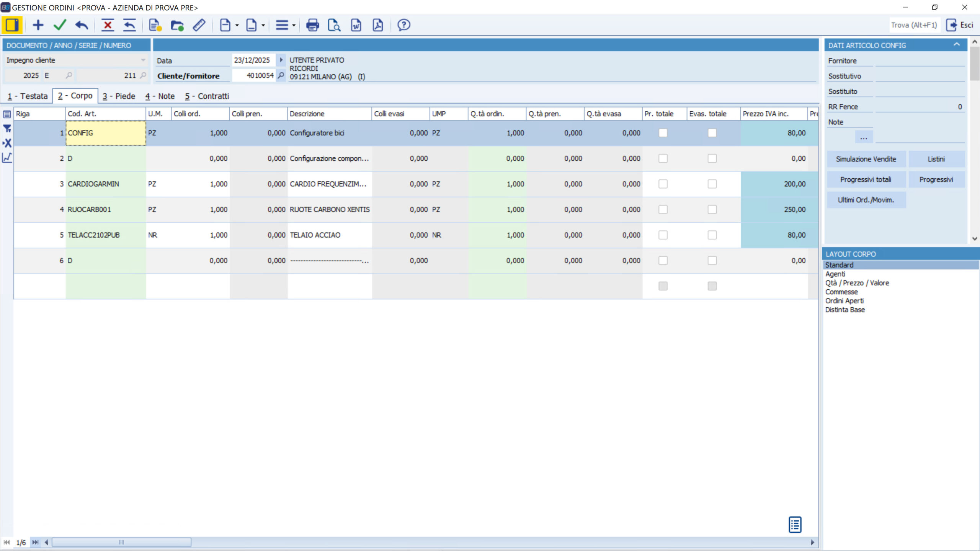Click the plus icon to add new
This screenshot has height=551, width=980.
pyautogui.click(x=38, y=25)
